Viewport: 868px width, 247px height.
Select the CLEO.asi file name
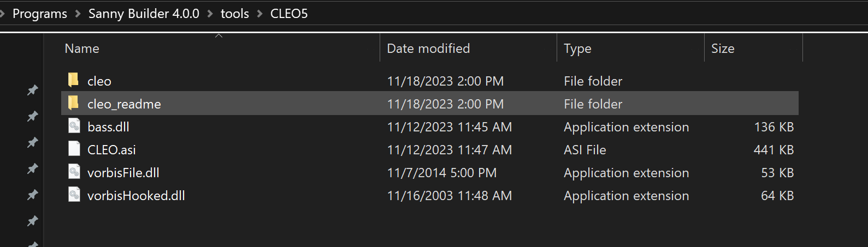[111, 150]
